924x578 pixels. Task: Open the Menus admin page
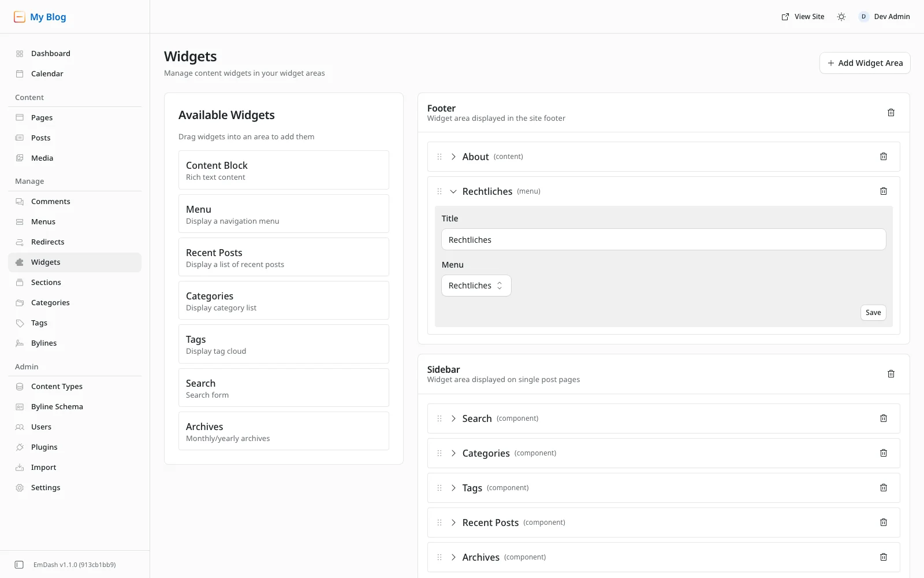(74, 222)
